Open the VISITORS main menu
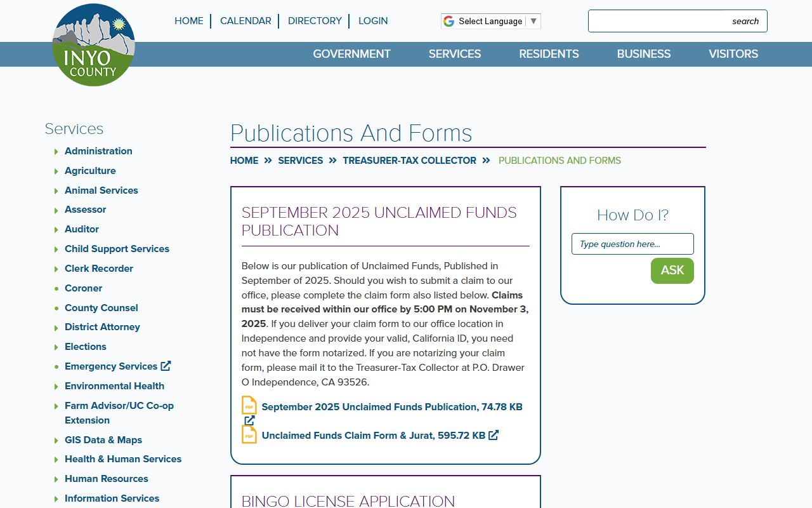 (733, 54)
